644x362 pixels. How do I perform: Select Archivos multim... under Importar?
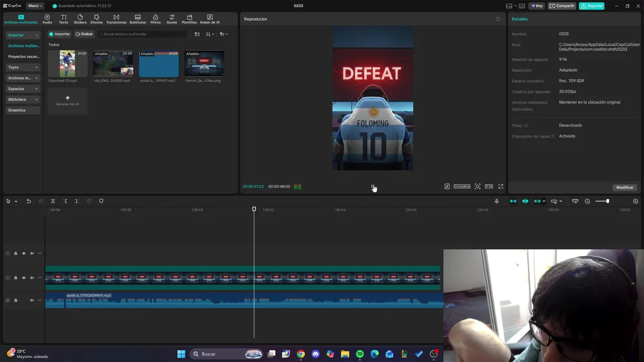click(23, 46)
